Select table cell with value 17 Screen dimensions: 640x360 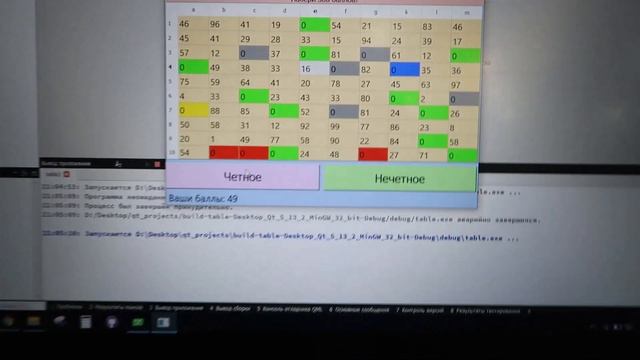click(x=466, y=42)
